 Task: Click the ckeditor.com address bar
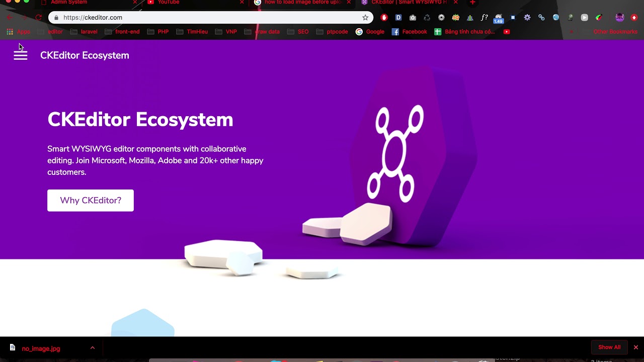211,18
